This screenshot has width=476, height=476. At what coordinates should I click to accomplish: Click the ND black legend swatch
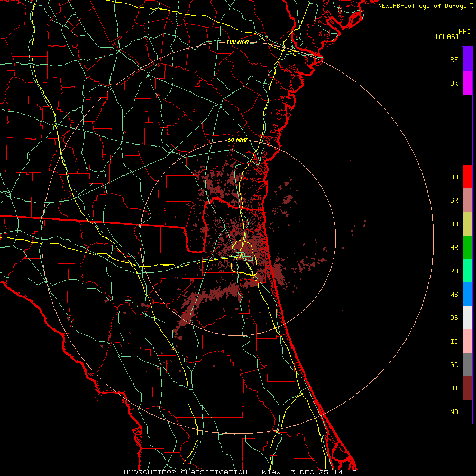coord(467,411)
